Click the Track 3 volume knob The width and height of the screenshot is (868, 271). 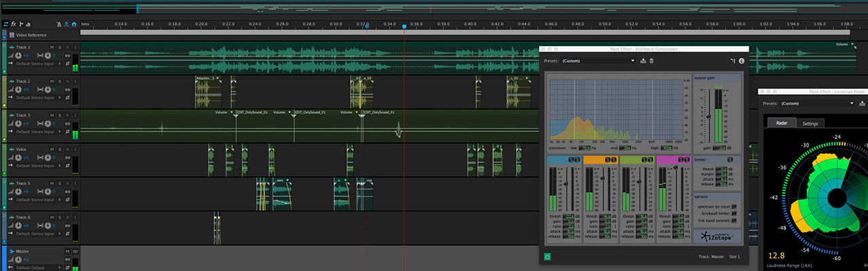(20, 123)
